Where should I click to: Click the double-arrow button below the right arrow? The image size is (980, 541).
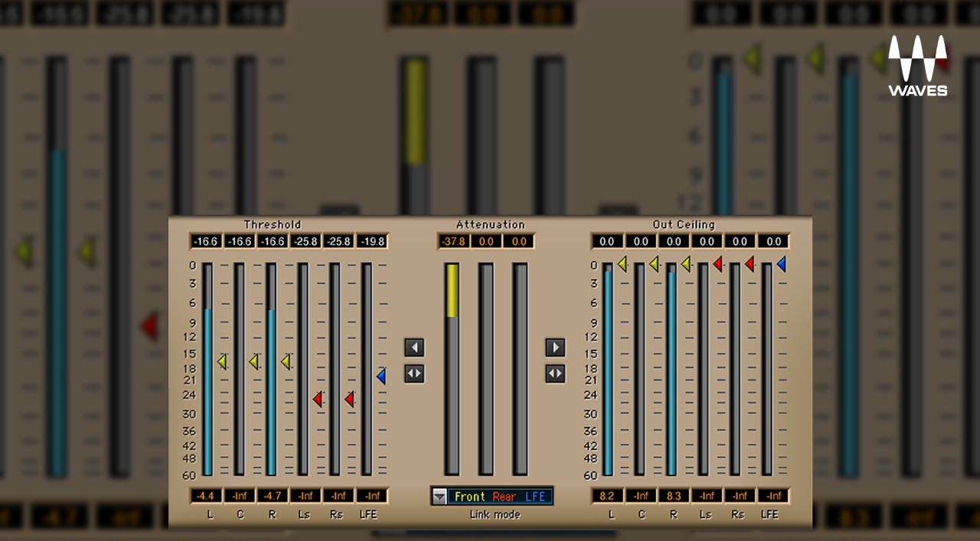click(555, 374)
